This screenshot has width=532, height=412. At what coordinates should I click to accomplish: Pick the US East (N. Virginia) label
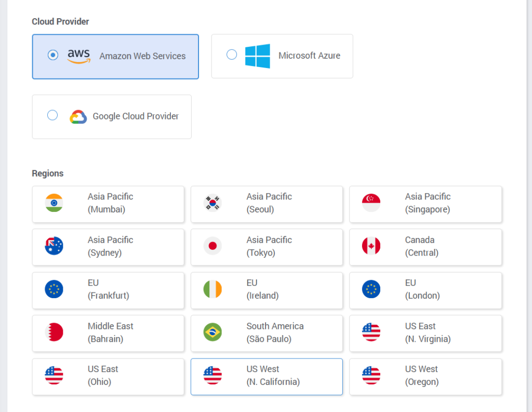click(428, 332)
